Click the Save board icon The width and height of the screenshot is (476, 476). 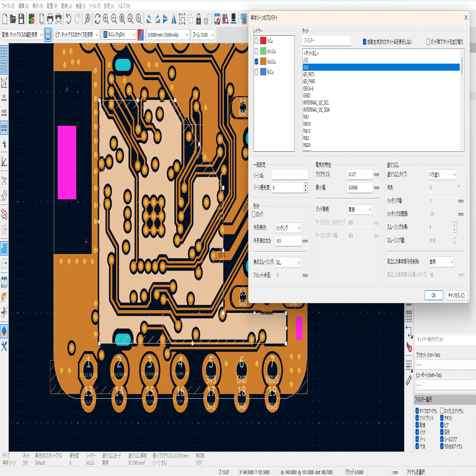[21, 19]
